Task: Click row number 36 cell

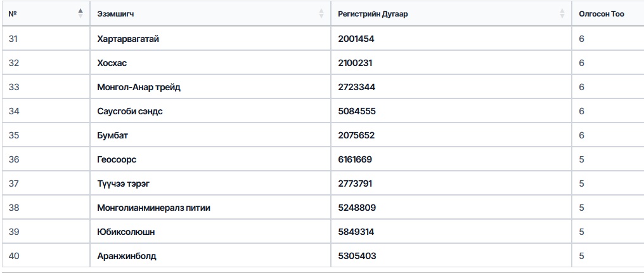Action: click(46, 159)
